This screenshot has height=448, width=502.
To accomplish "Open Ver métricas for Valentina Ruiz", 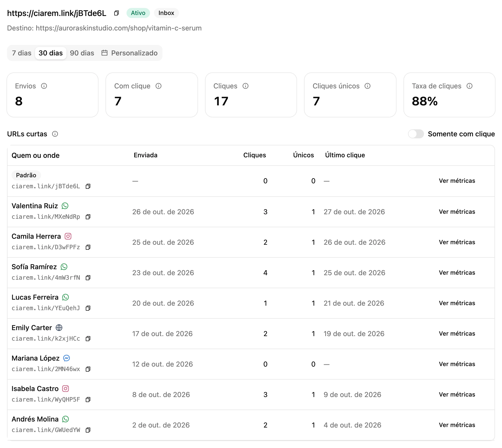I will 457,212.
